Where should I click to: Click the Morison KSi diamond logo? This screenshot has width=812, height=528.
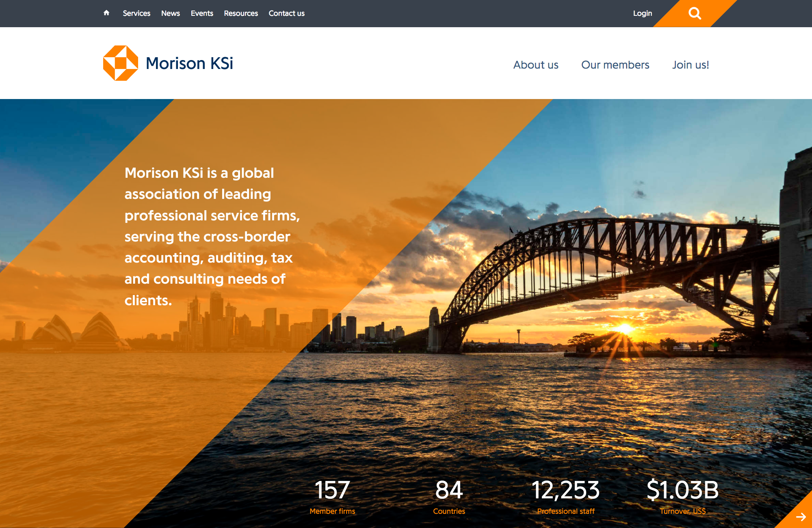pos(121,63)
